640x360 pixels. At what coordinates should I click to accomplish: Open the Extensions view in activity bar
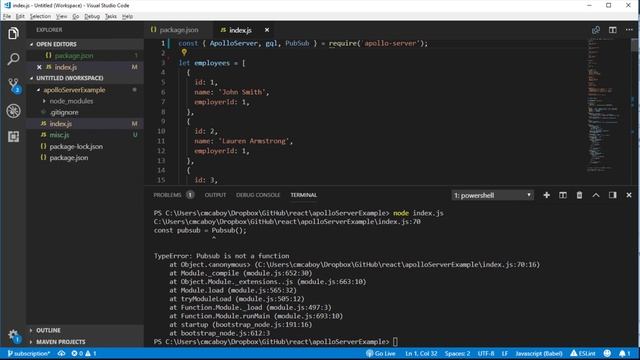click(x=13, y=136)
